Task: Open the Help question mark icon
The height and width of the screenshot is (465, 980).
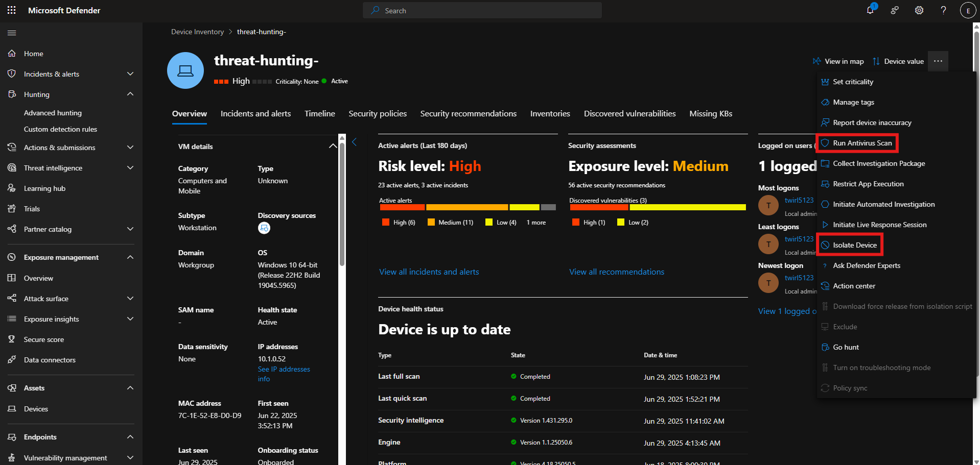Action: 944,10
